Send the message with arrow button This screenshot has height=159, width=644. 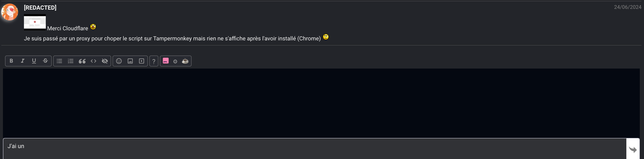pos(633,150)
